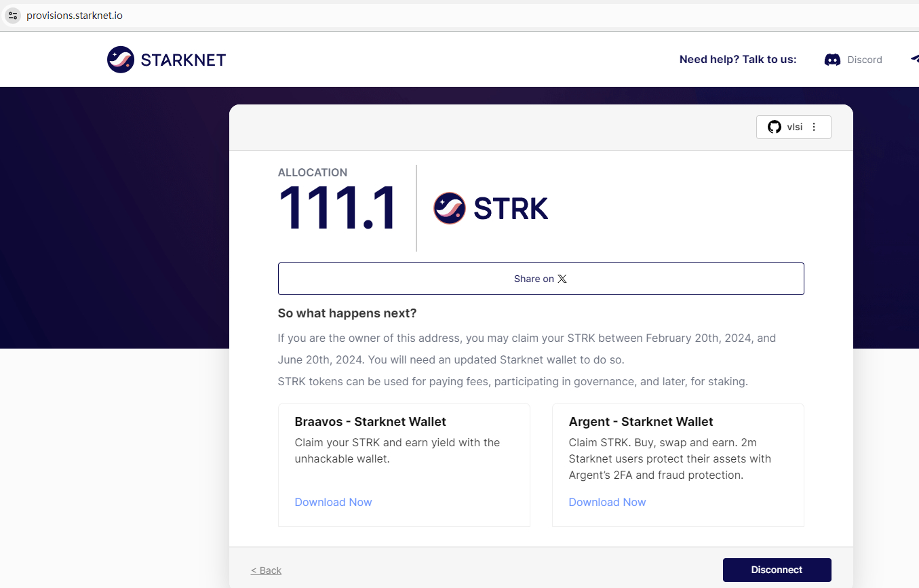Click the sentence about STRK tokens paying fees

[x=513, y=381]
